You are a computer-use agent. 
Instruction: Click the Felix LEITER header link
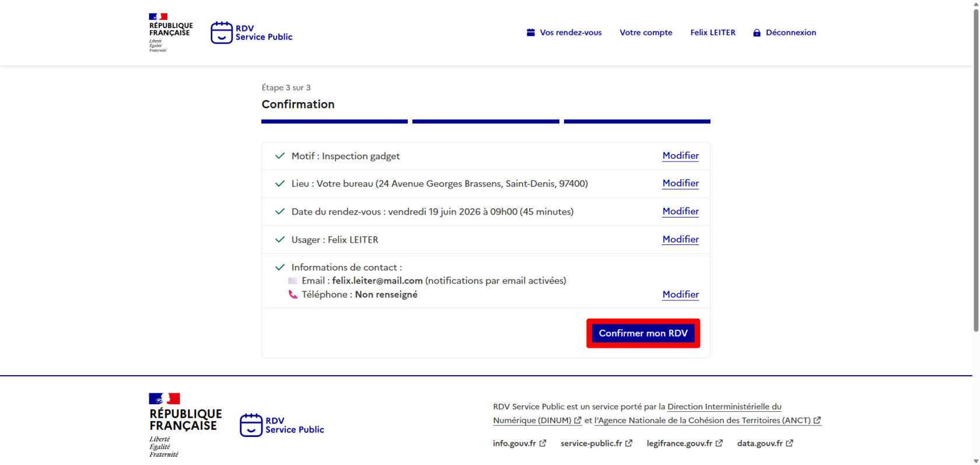point(713,33)
